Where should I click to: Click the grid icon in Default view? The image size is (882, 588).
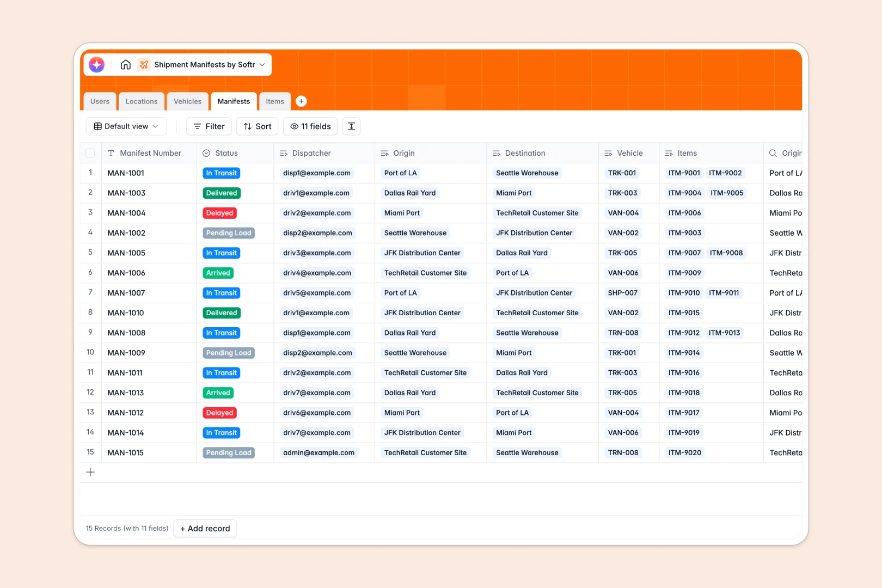point(97,126)
